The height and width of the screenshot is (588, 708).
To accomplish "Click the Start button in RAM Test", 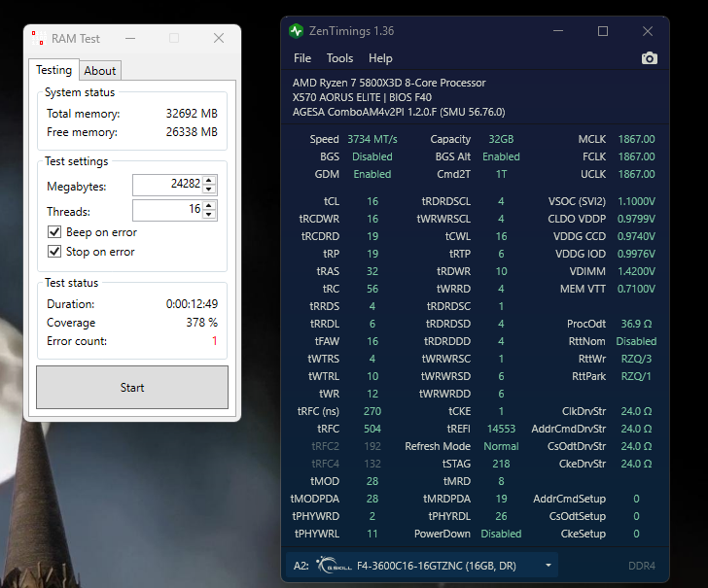I will [132, 388].
